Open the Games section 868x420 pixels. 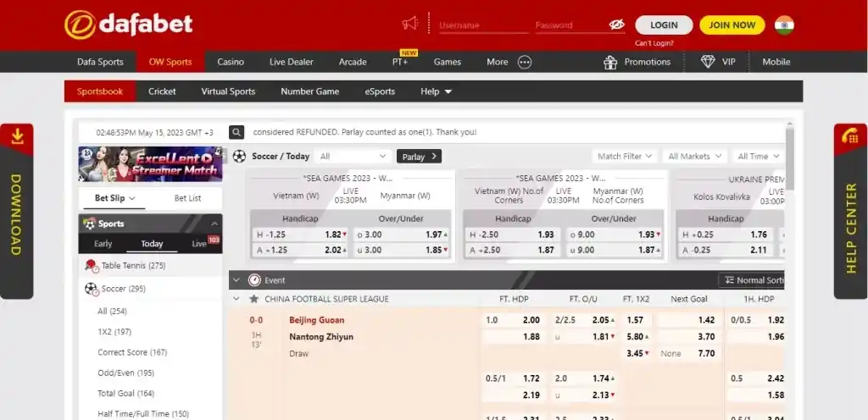click(x=448, y=62)
